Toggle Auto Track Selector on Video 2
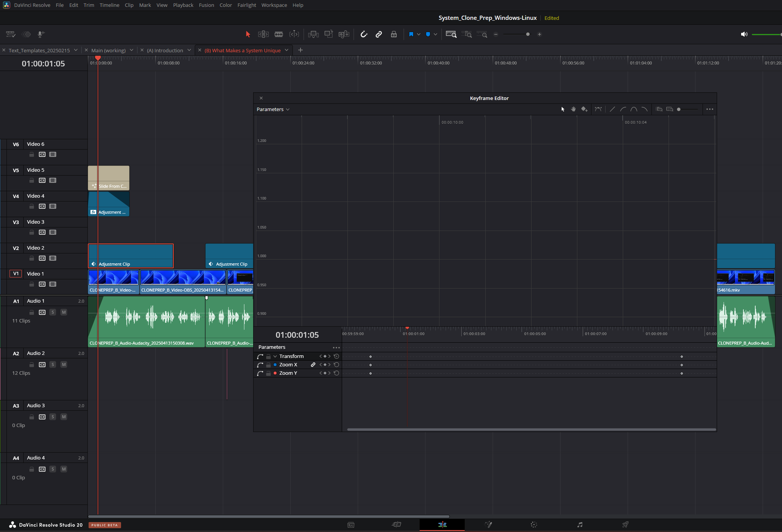 42,258
